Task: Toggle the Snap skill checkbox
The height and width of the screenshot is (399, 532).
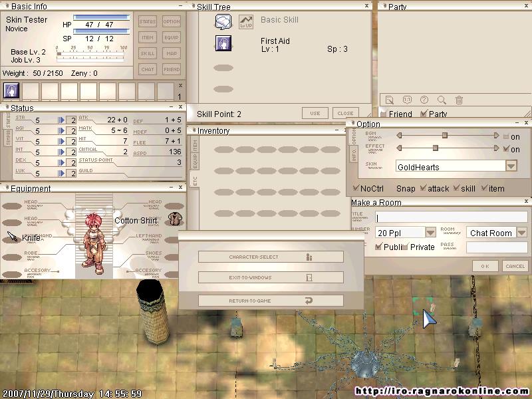Action: click(456, 188)
